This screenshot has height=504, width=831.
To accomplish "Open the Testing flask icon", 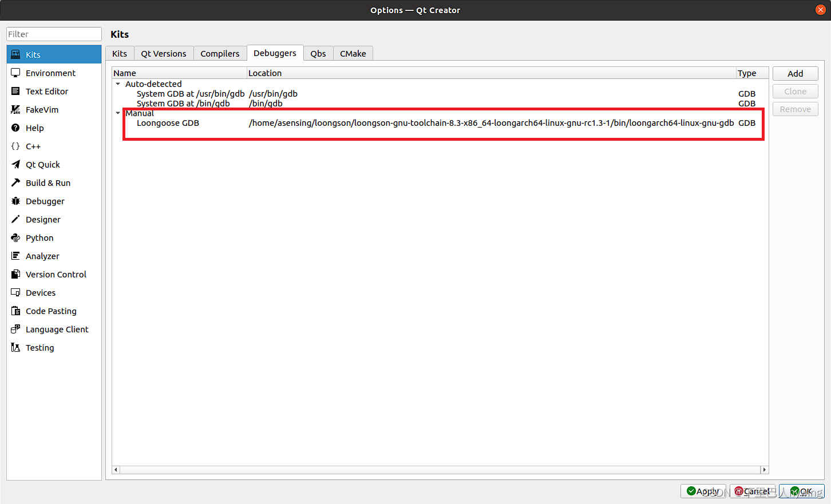I will pos(15,347).
